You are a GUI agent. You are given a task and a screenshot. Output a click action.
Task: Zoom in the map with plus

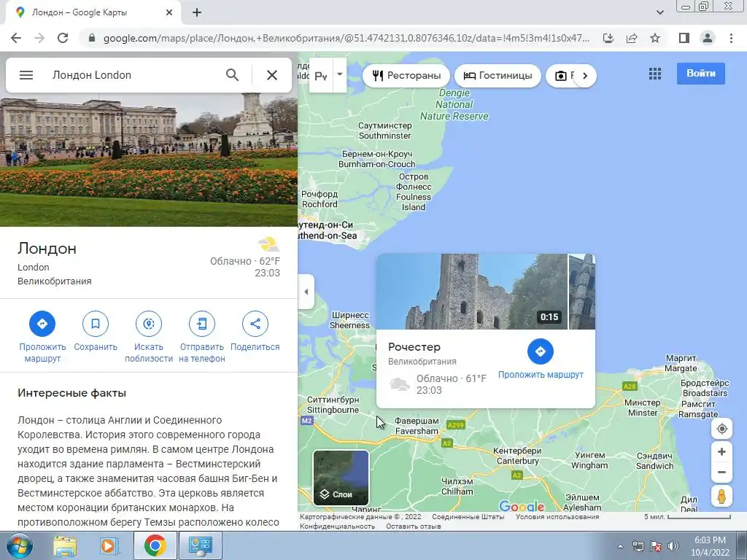pyautogui.click(x=721, y=452)
